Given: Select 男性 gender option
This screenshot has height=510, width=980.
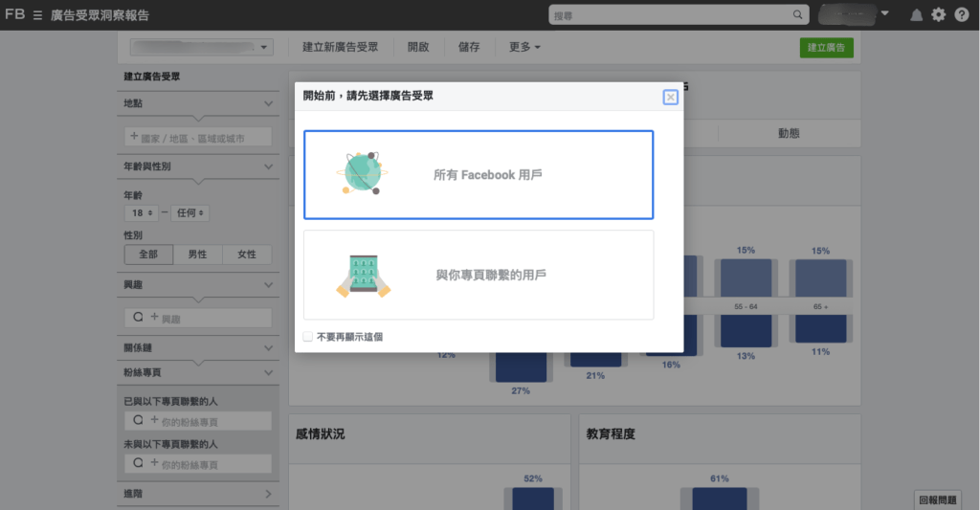Looking at the screenshot, I should click(197, 255).
